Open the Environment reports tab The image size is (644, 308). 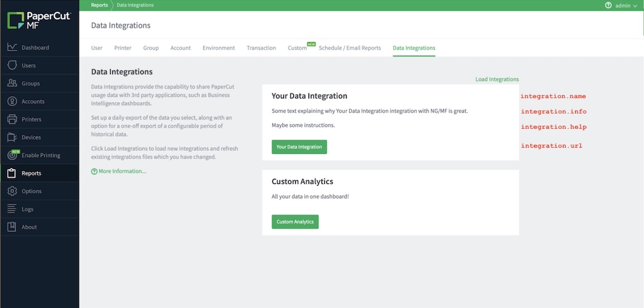219,48
